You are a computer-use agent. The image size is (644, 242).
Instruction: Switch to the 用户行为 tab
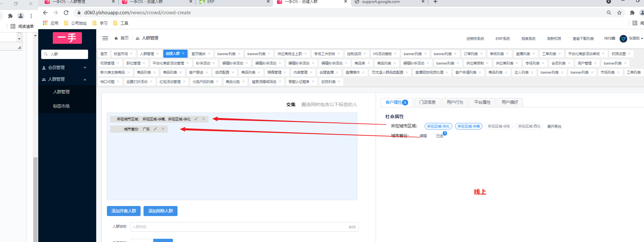[x=455, y=103]
